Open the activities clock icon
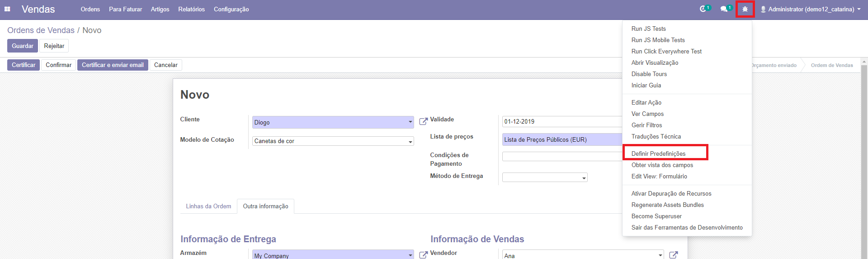The width and height of the screenshot is (868, 259). tap(703, 9)
